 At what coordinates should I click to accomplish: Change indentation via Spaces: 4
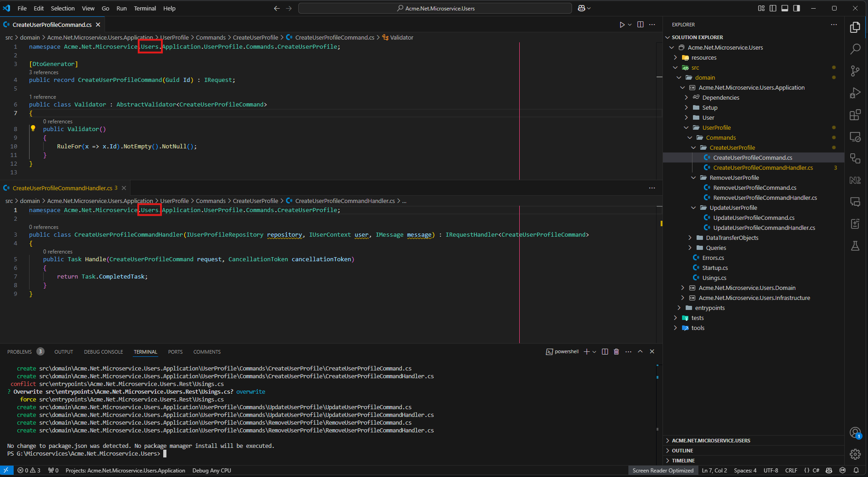point(745,471)
